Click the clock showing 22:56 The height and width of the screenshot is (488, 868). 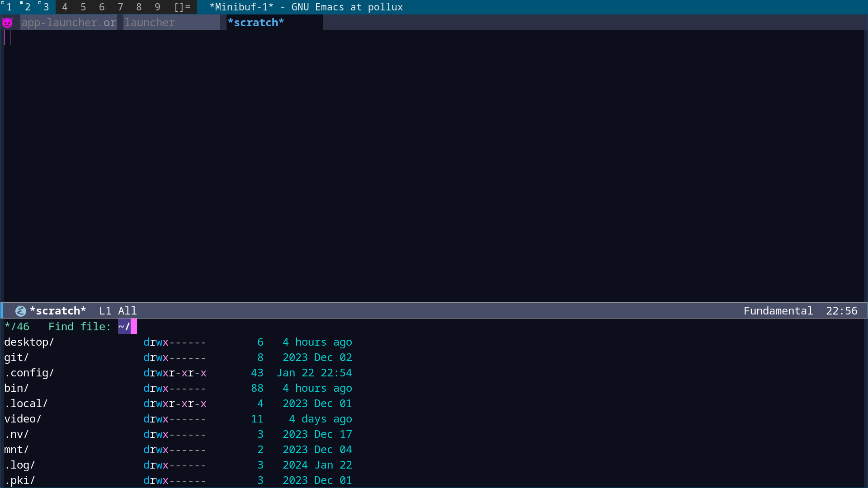coord(842,310)
